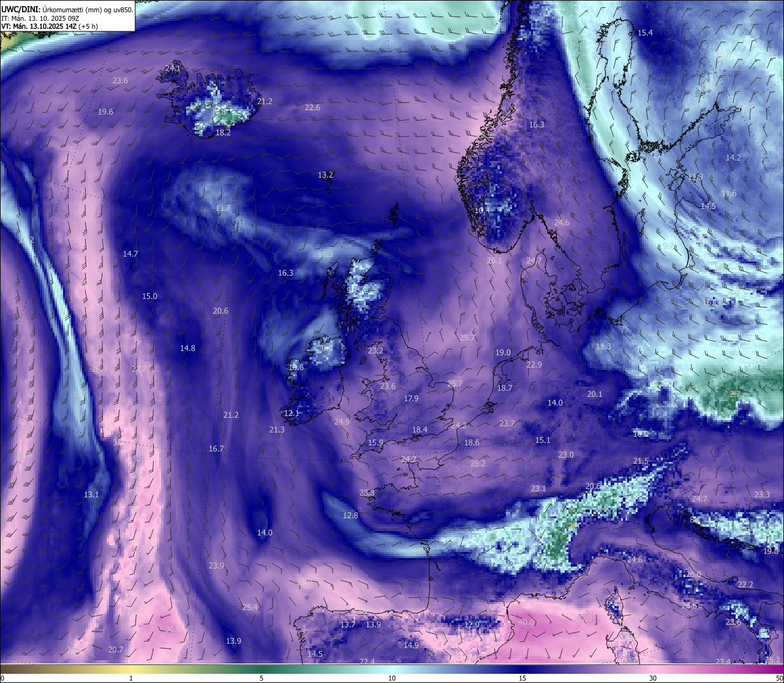Image resolution: width=784 pixels, height=683 pixels.
Task: Click the 22.9 value label
Action: click(x=534, y=364)
